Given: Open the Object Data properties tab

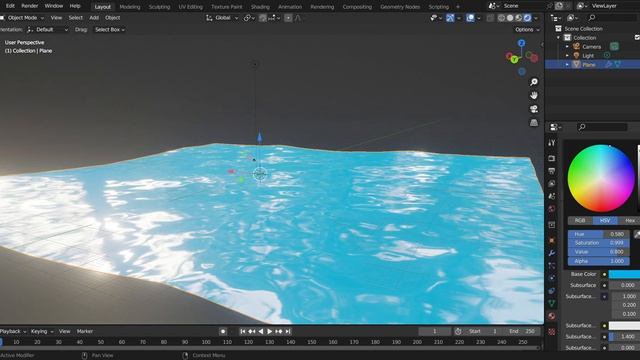Looking at the screenshot, I should (552, 303).
